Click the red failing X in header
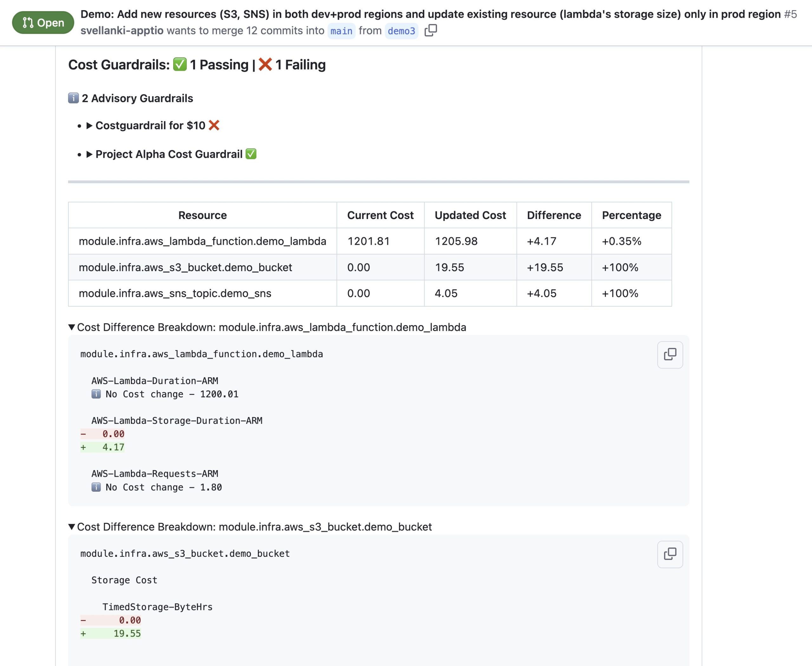This screenshot has width=812, height=666. tap(265, 64)
